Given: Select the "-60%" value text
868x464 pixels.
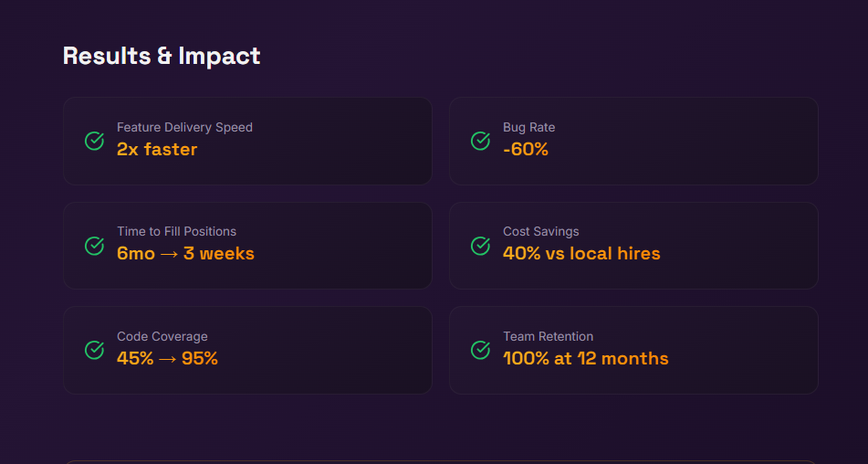Looking at the screenshot, I should (x=526, y=149).
